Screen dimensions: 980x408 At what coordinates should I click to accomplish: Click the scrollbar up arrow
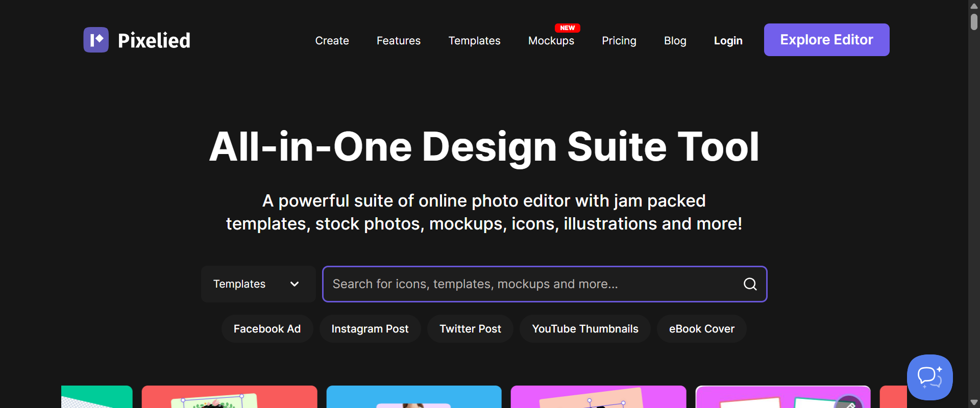(974, 6)
